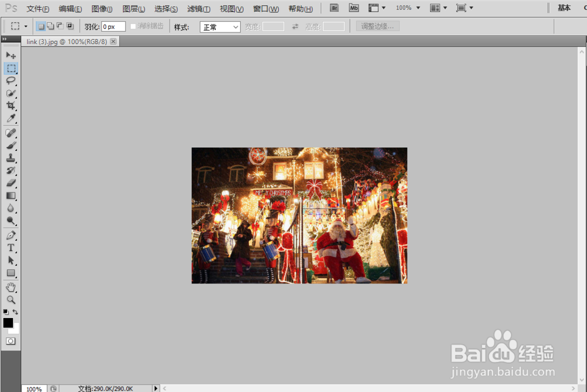Reset default foreground and background colors

[x=6, y=312]
